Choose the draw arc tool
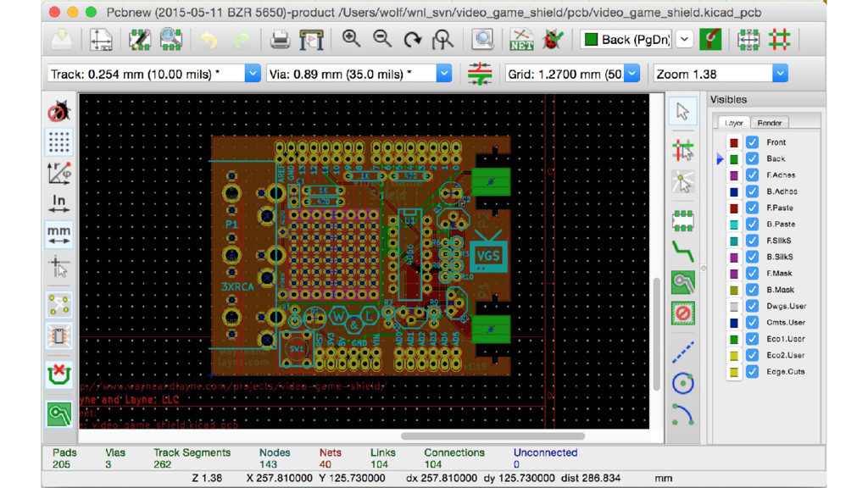Viewport: 868px width, 488px height. tap(682, 414)
